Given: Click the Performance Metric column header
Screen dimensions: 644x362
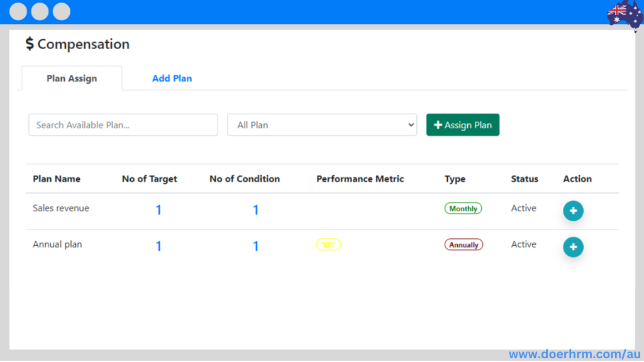Looking at the screenshot, I should click(x=360, y=179).
